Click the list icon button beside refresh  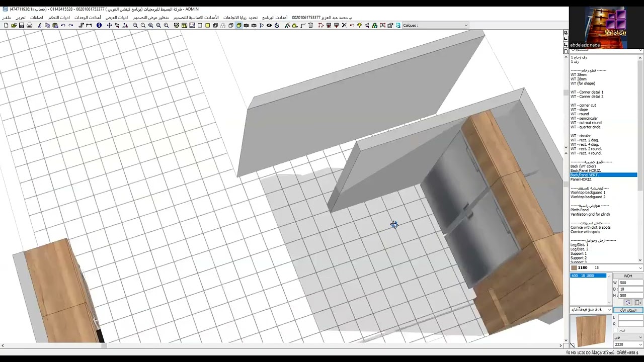[x=638, y=302]
